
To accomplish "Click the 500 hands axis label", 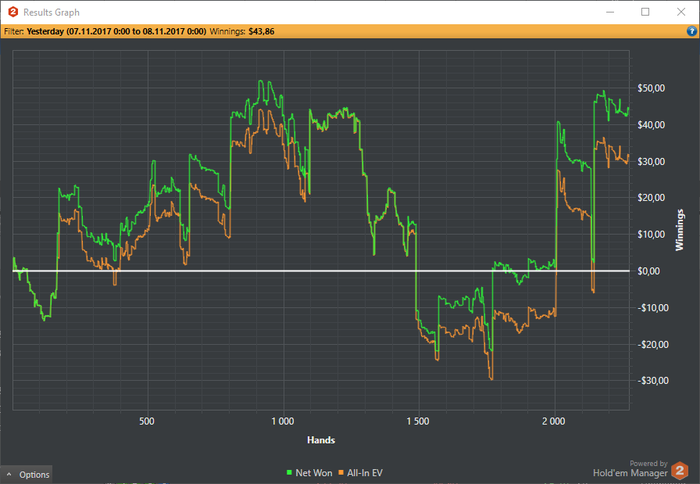I will pyautogui.click(x=147, y=421).
